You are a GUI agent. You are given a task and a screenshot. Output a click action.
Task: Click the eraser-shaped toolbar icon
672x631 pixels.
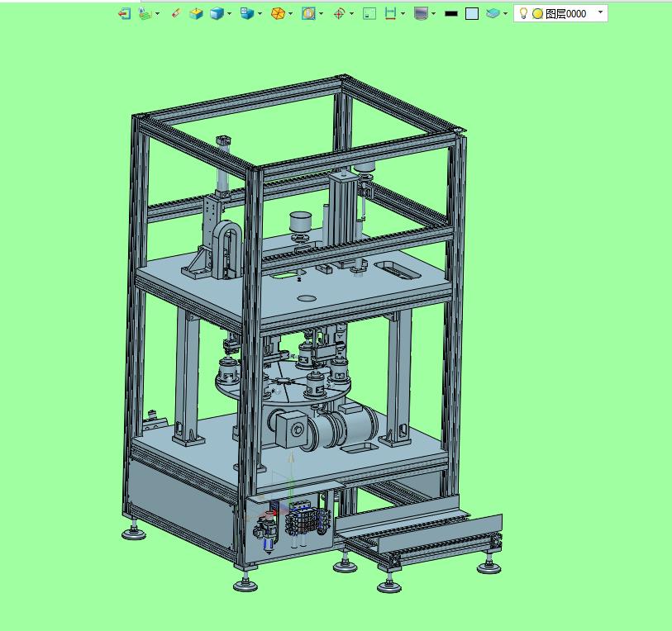coord(176,14)
